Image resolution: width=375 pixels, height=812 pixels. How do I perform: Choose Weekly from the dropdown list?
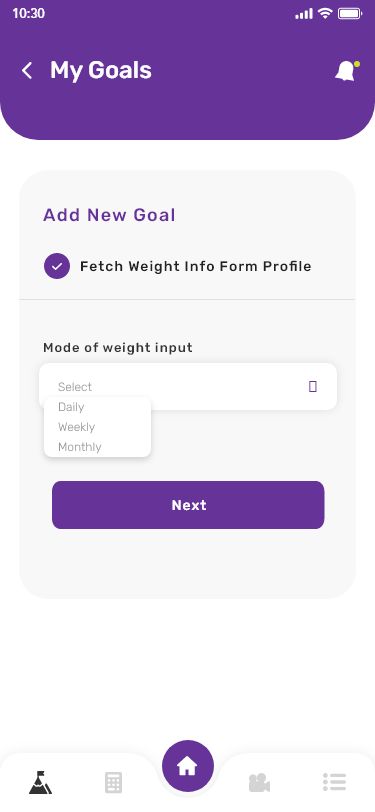tap(77, 427)
